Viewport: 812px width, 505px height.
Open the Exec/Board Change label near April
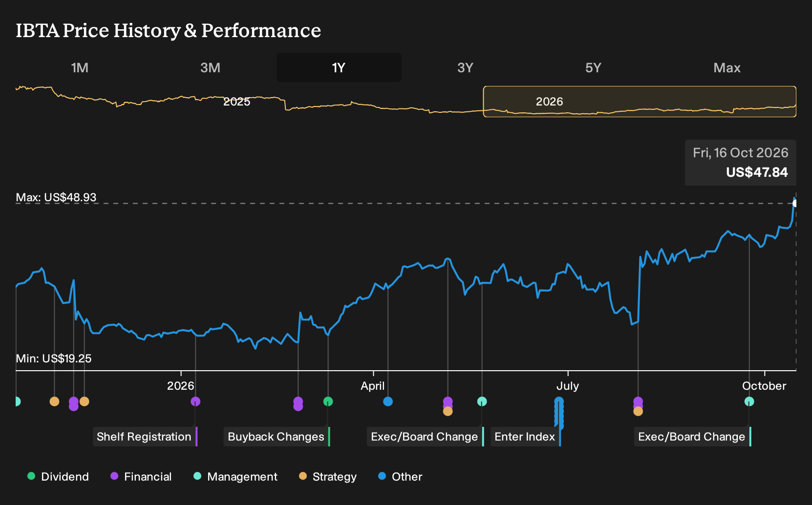click(x=425, y=437)
